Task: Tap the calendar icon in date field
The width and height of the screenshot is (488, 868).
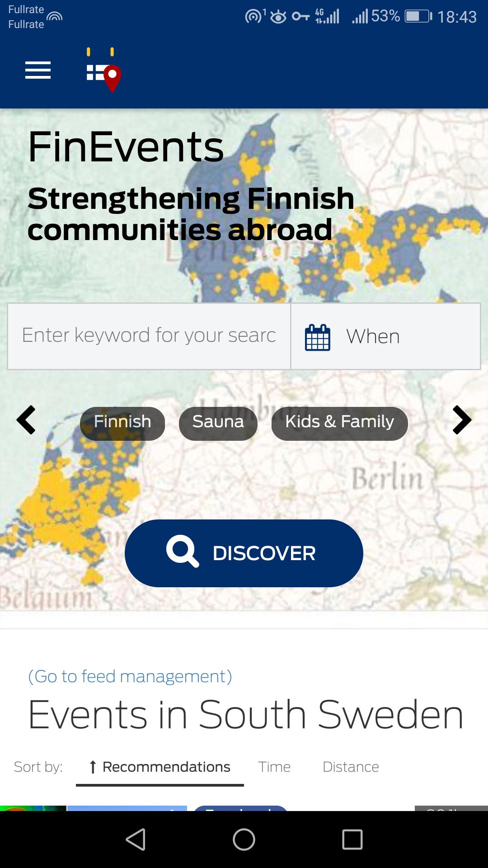Action: 318,337
